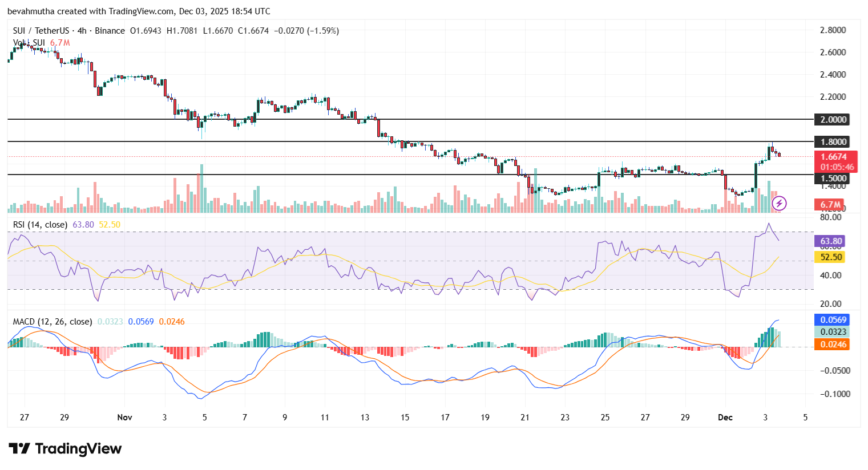Click the green 0.0323 MACD histogram badge
This screenshot has height=470, width=868.
(831, 333)
